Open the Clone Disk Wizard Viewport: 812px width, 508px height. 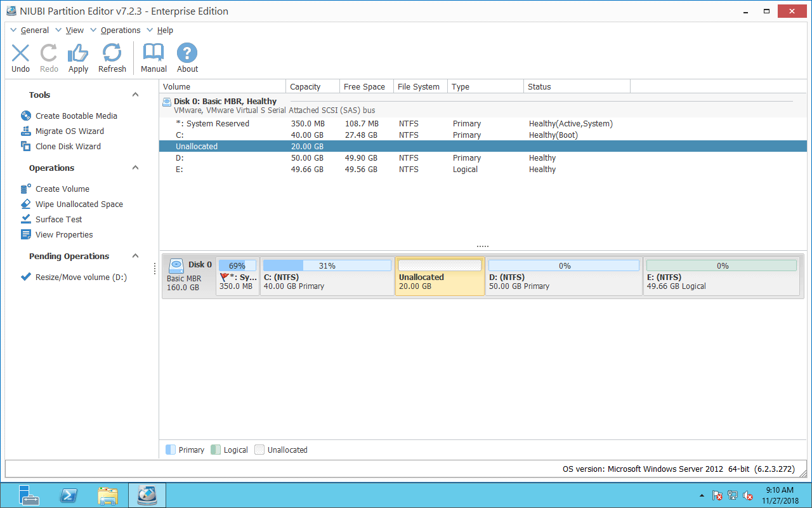tap(68, 146)
